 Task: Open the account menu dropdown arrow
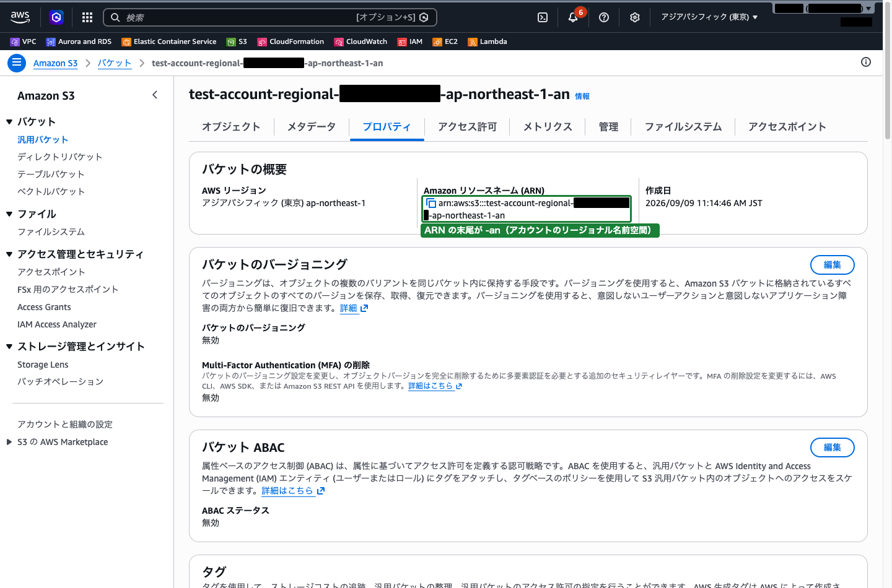869,8
